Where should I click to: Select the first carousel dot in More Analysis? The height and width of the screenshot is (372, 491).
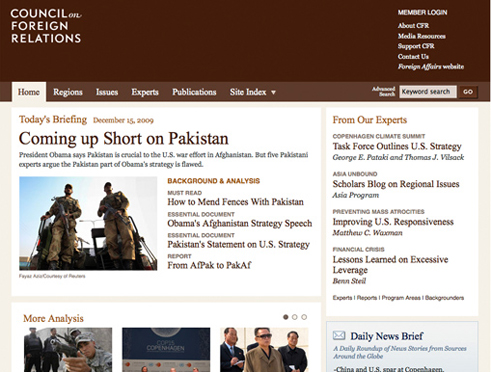[285, 317]
